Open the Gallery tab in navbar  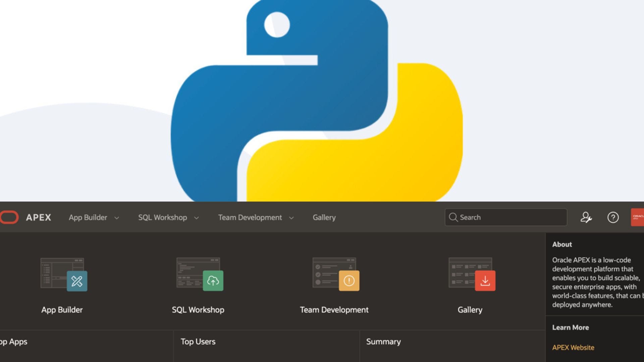pyautogui.click(x=324, y=218)
